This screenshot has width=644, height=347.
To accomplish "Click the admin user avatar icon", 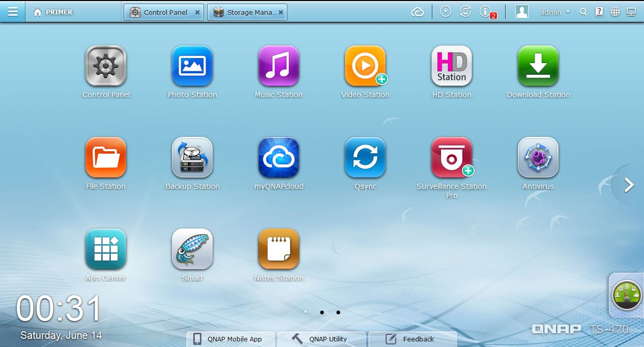I will [522, 12].
